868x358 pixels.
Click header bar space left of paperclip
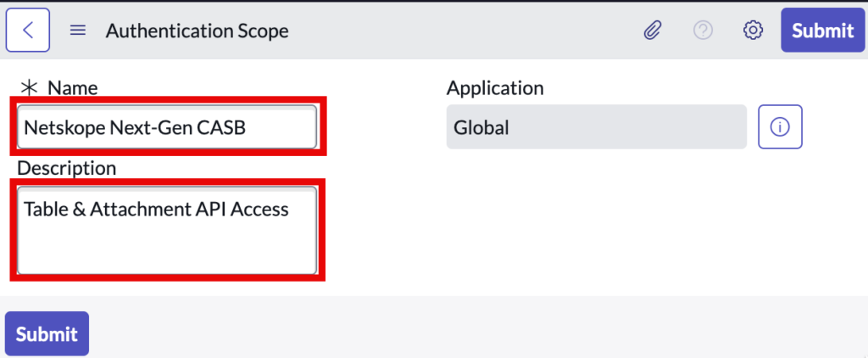tap(465, 31)
